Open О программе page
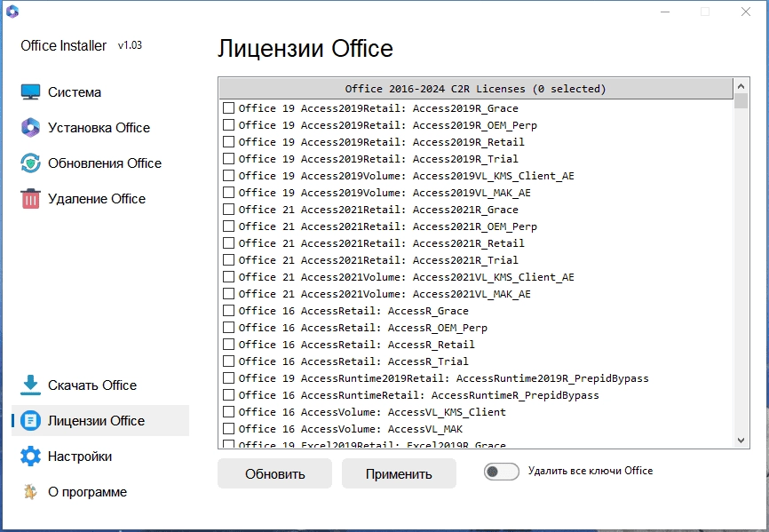Screen dimensions: 769x532 100,492
